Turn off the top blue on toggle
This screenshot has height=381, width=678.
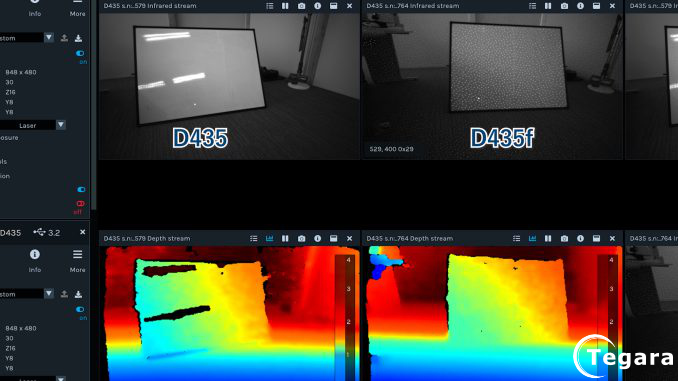[x=80, y=53]
